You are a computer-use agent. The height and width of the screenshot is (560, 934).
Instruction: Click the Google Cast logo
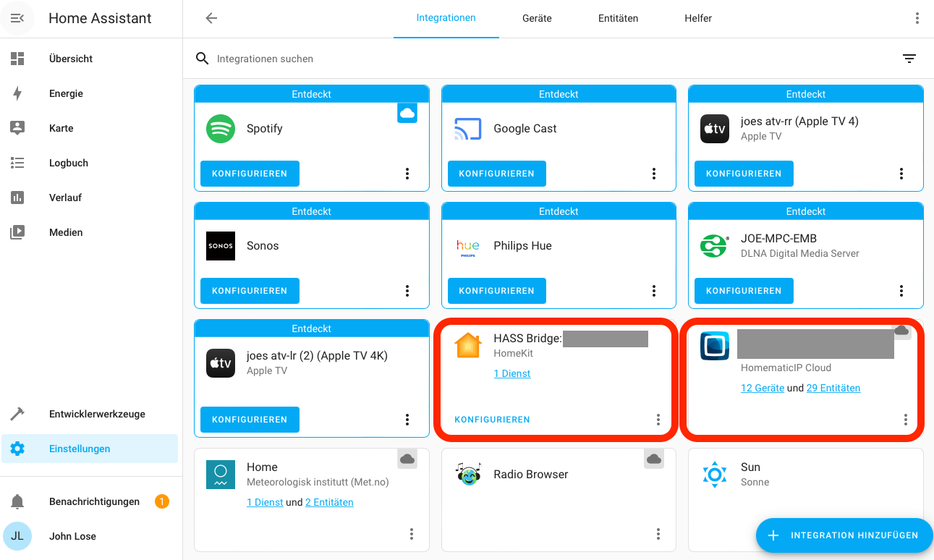tap(468, 129)
